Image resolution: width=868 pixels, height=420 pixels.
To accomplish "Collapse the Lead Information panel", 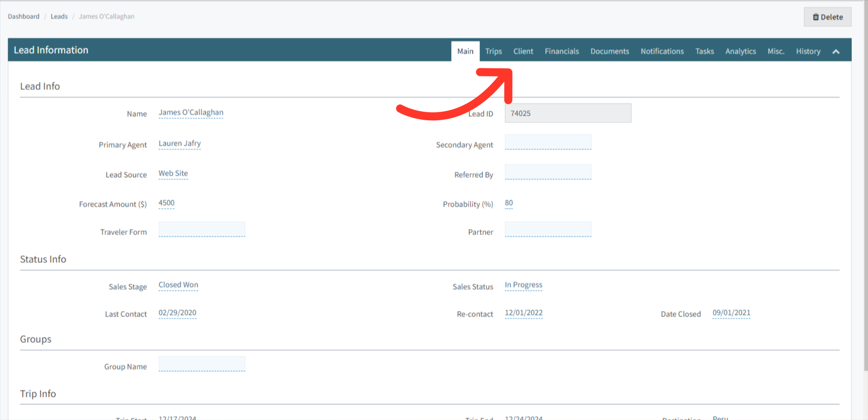I will [x=836, y=51].
